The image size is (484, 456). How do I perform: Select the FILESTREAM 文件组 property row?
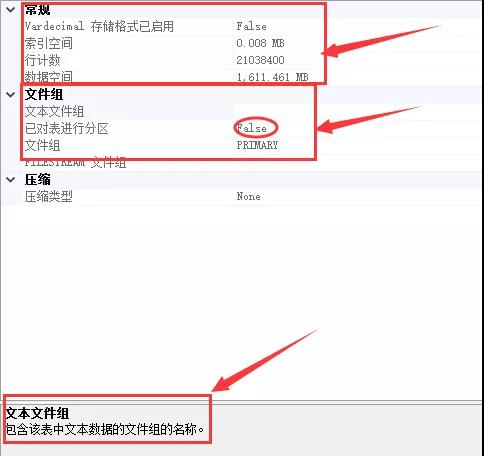coord(242,163)
